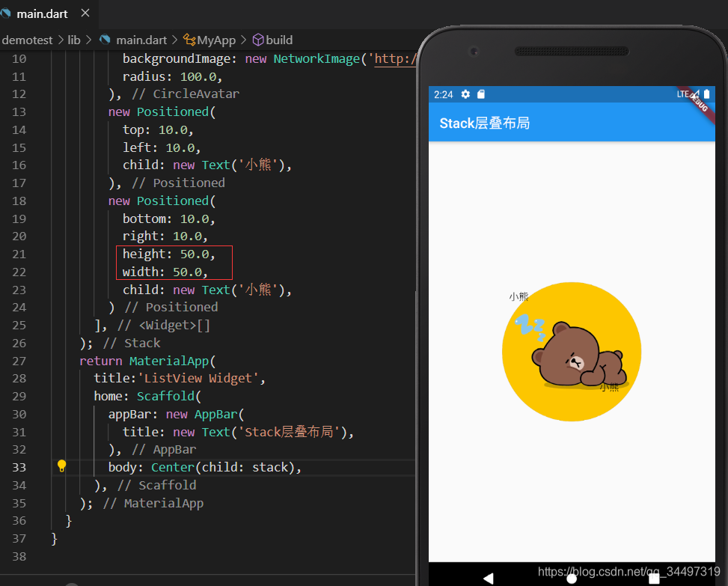Place cursor on 'width: 50.0,' line
The height and width of the screenshot is (586, 728).
pos(165,272)
